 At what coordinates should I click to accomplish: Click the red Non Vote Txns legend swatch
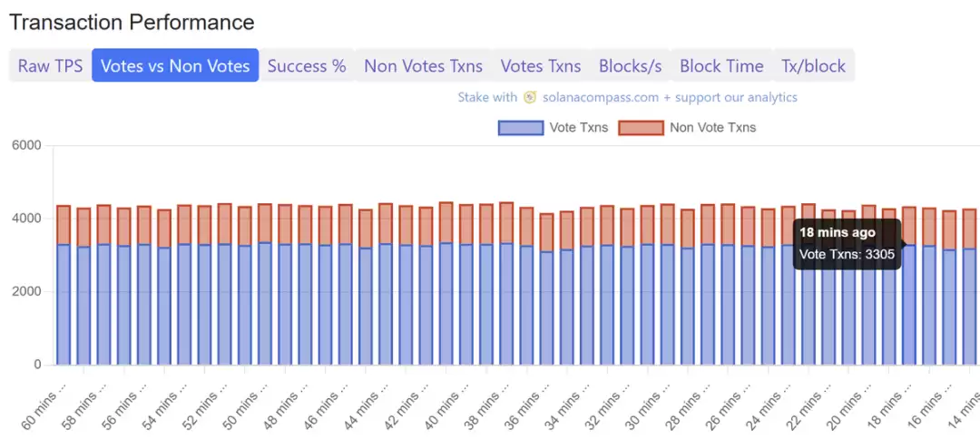tap(641, 127)
